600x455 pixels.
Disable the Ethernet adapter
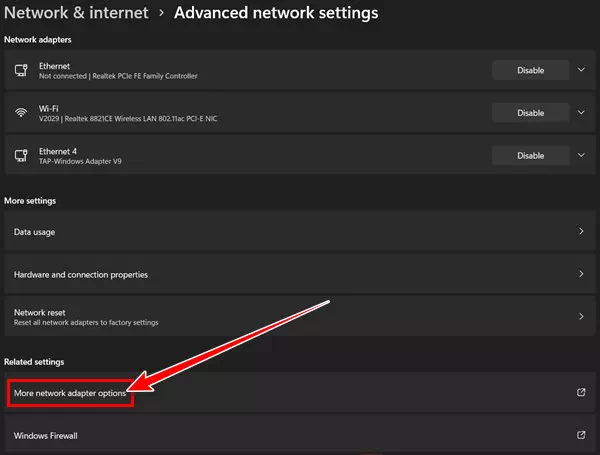[530, 70]
